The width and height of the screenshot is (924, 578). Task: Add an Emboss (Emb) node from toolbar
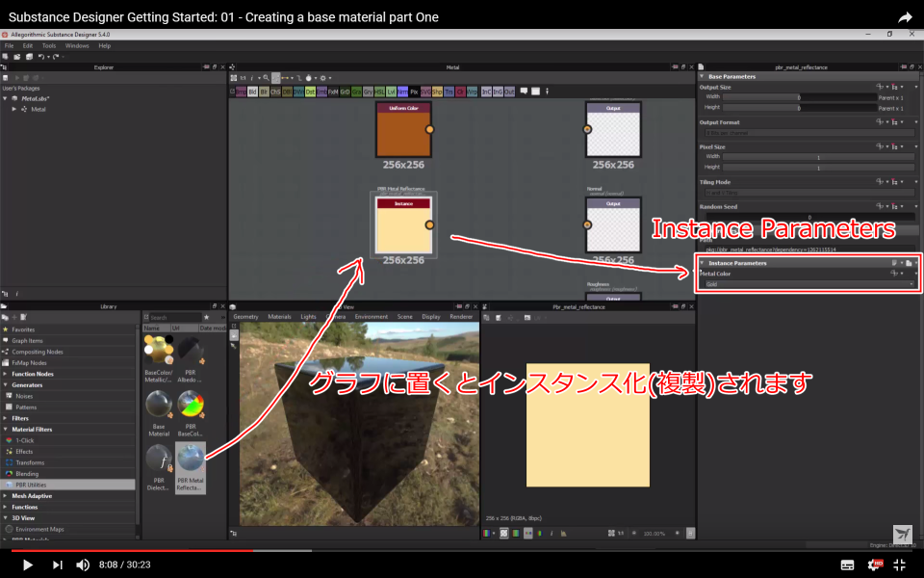pos(321,92)
